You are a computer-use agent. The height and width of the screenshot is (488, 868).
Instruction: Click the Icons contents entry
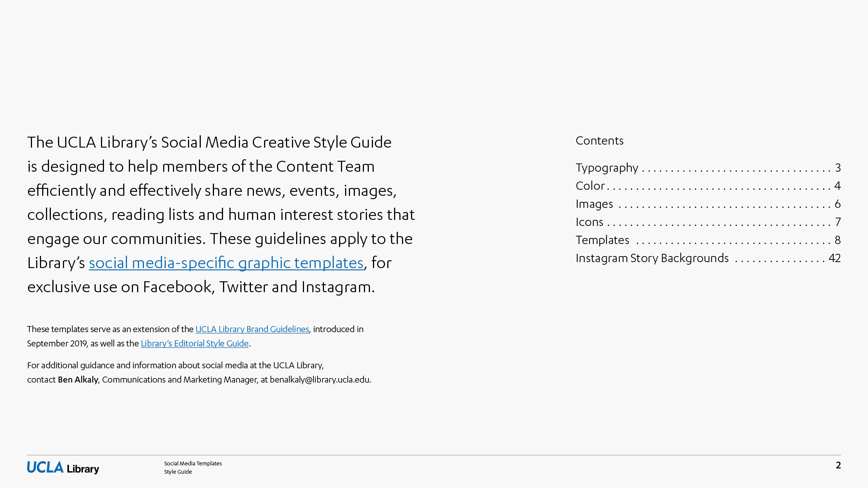589,222
